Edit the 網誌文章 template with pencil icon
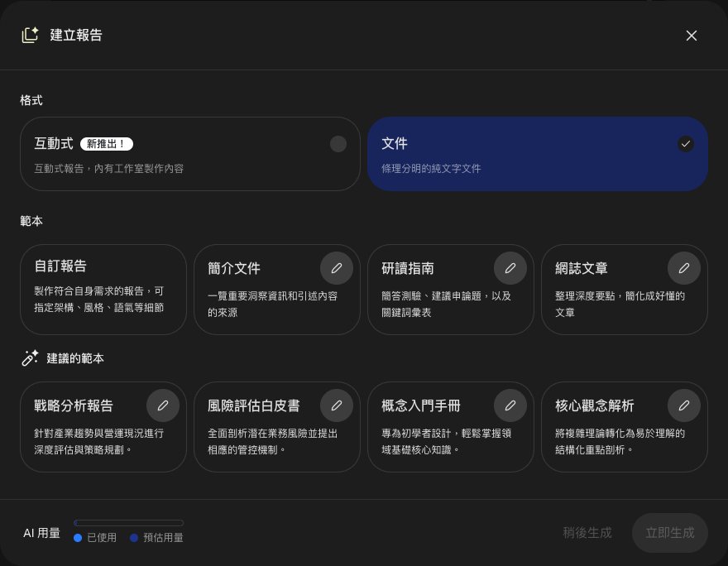728x566 pixels. (684, 268)
